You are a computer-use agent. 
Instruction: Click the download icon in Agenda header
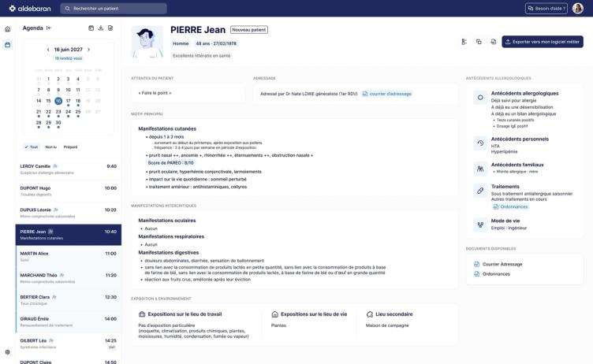click(101, 28)
